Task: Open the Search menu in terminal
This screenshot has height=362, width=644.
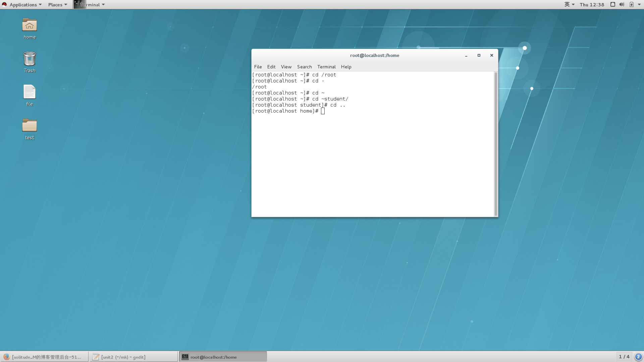Action: [x=304, y=67]
